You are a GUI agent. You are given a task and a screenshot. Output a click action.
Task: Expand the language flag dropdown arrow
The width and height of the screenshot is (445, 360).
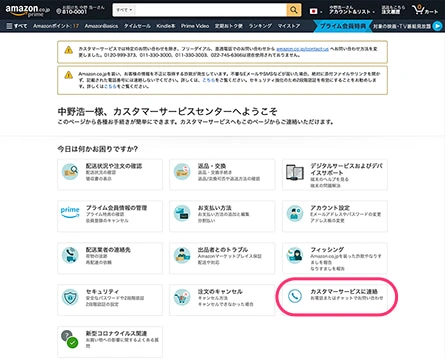pyautogui.click(x=321, y=12)
